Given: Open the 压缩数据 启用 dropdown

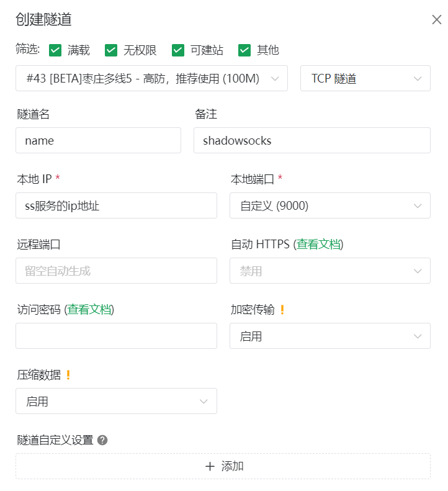Looking at the screenshot, I should [x=116, y=401].
